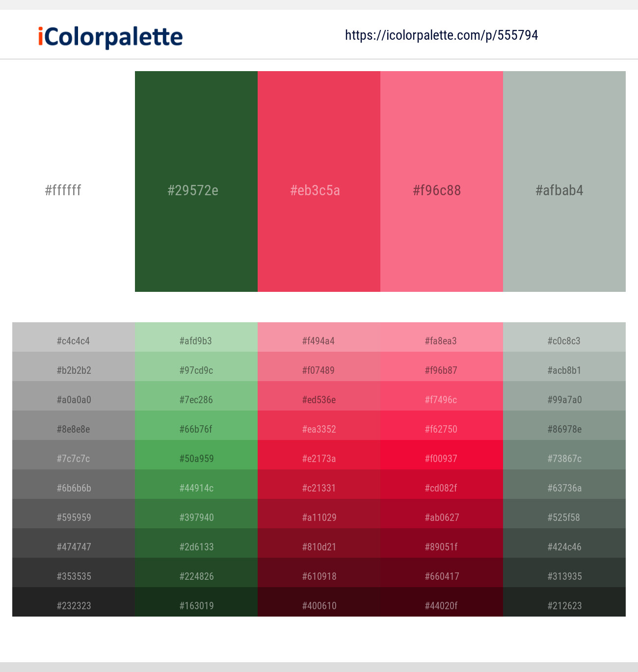Open the icolorpalette.com/p/555794 link
Image resolution: width=638 pixels, height=672 pixels.
pyautogui.click(x=441, y=35)
